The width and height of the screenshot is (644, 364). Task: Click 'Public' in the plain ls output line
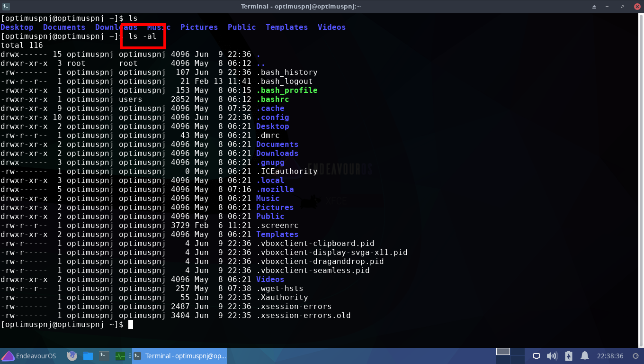242,27
